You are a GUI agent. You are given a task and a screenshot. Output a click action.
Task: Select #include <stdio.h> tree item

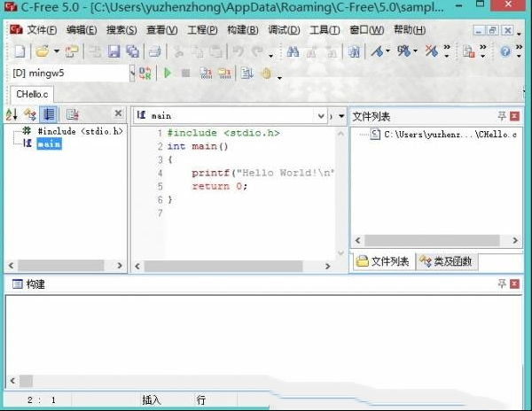[80, 131]
